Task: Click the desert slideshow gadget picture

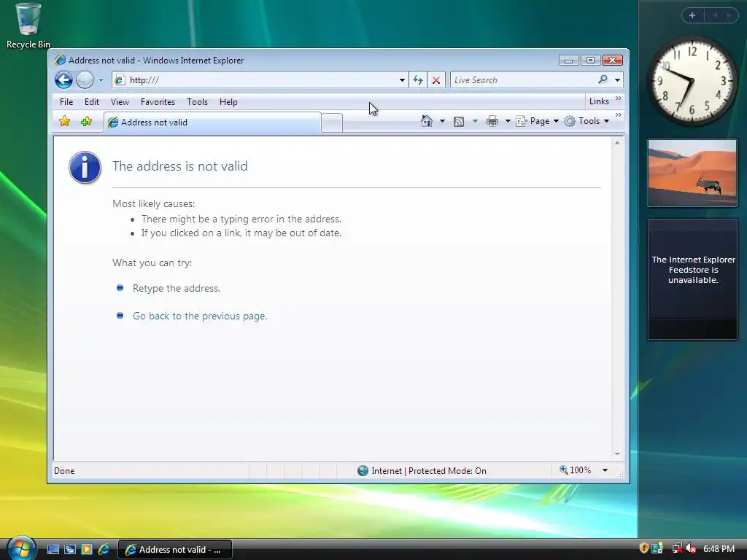Action: (x=692, y=173)
